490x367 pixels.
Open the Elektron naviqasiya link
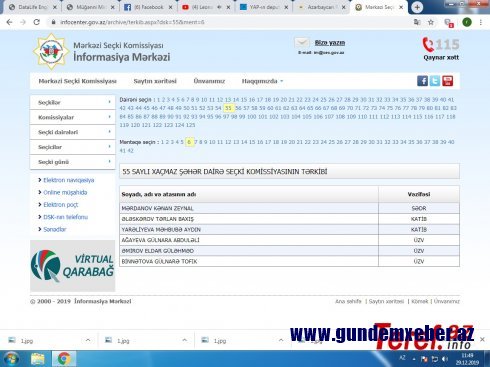click(69, 180)
